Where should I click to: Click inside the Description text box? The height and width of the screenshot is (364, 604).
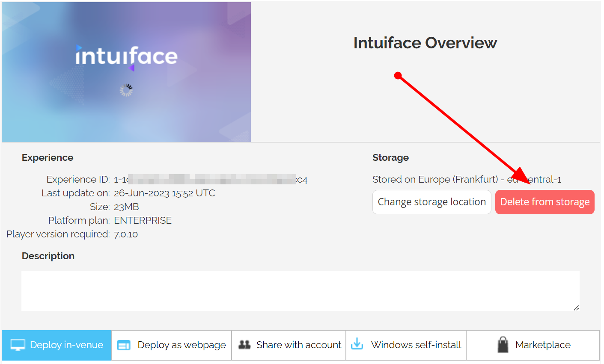pos(301,291)
